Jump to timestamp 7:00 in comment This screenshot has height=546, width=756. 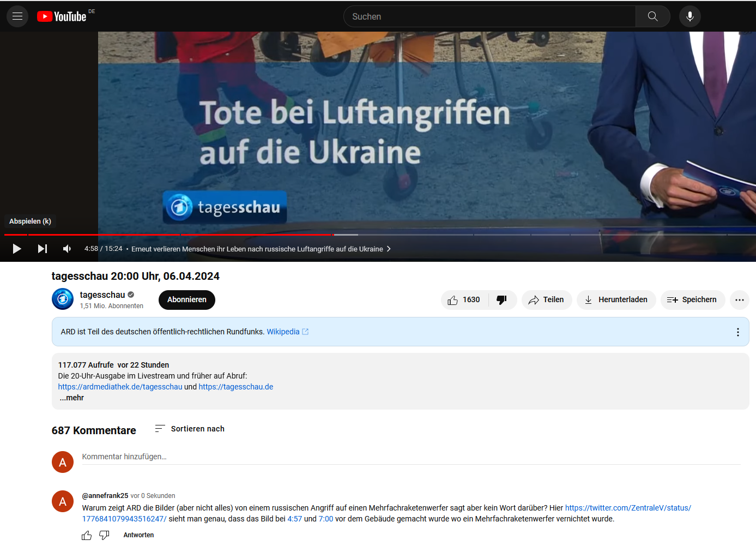[x=326, y=519]
